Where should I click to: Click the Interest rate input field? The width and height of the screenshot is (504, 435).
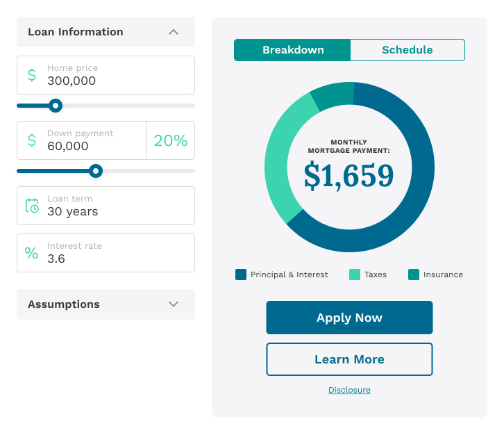(115, 253)
